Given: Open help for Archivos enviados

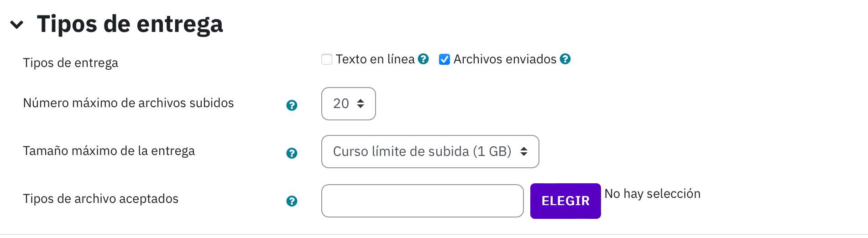Looking at the screenshot, I should [x=565, y=59].
